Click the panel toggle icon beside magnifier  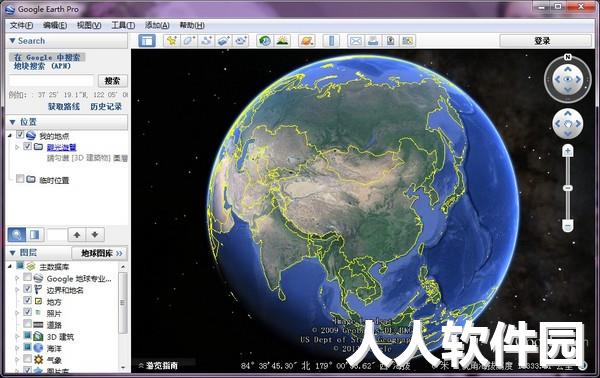point(35,235)
